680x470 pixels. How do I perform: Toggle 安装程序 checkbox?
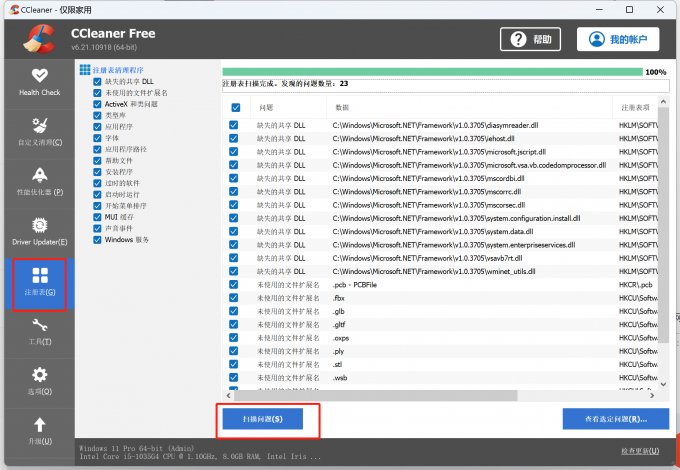point(97,172)
